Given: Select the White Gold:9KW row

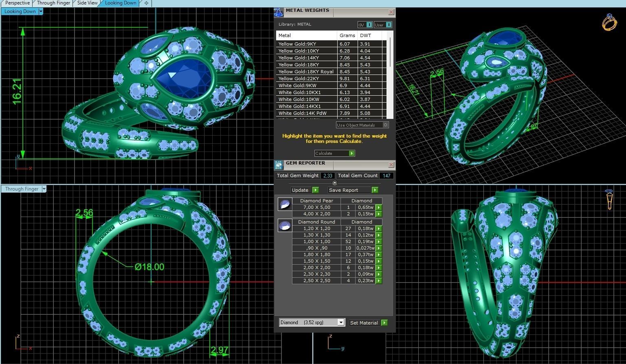Looking at the screenshot, I should point(331,86).
